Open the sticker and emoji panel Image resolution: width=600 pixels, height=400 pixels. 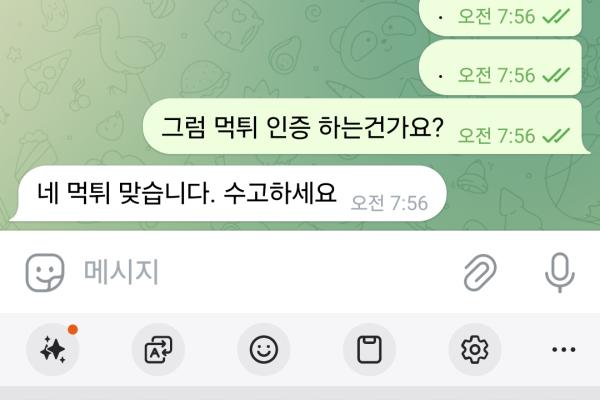45,273
